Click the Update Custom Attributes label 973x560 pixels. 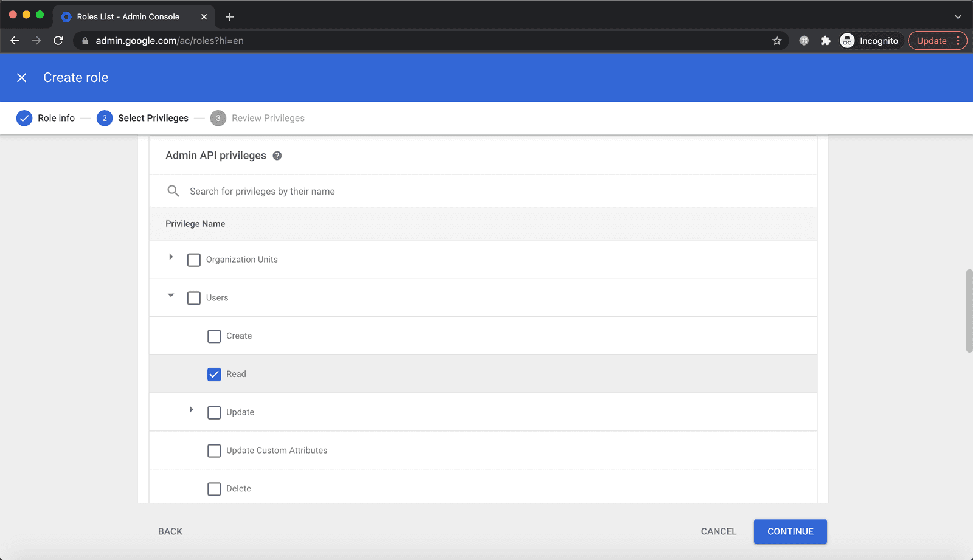[x=277, y=451]
